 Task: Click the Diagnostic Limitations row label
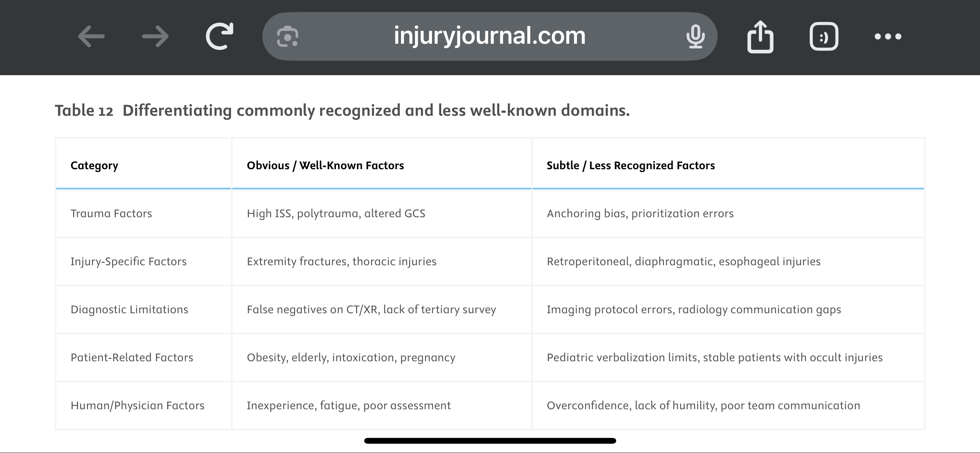(129, 309)
